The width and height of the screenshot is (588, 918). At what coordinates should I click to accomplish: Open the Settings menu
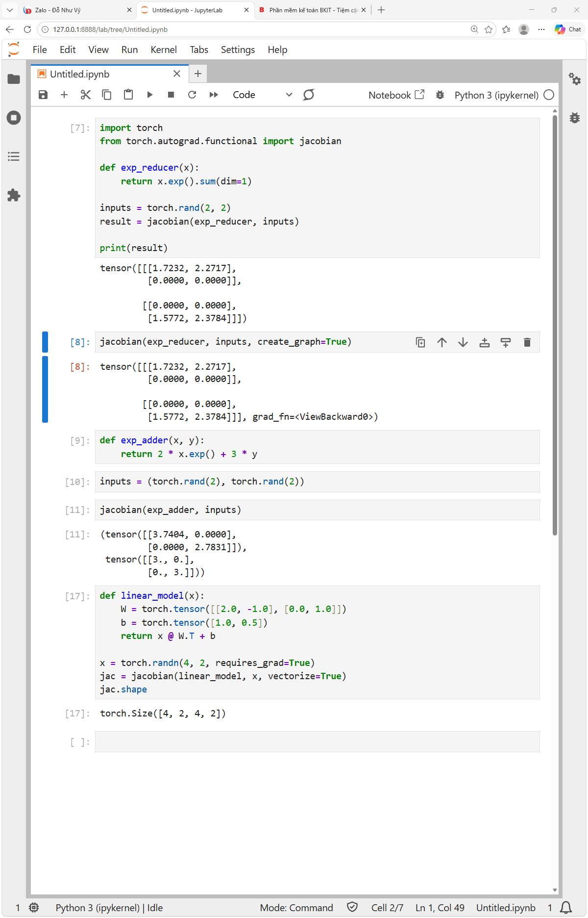(x=238, y=50)
